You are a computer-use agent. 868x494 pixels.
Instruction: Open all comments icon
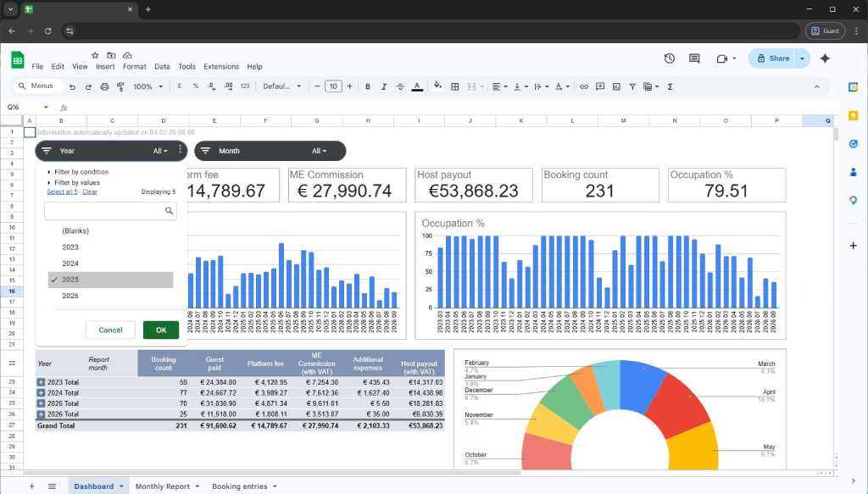694,58
